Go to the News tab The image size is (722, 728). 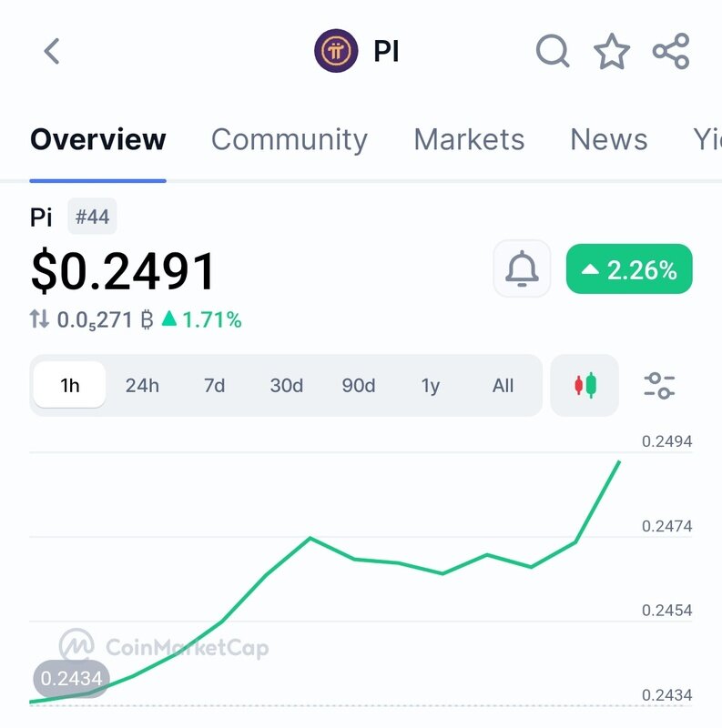click(x=608, y=139)
